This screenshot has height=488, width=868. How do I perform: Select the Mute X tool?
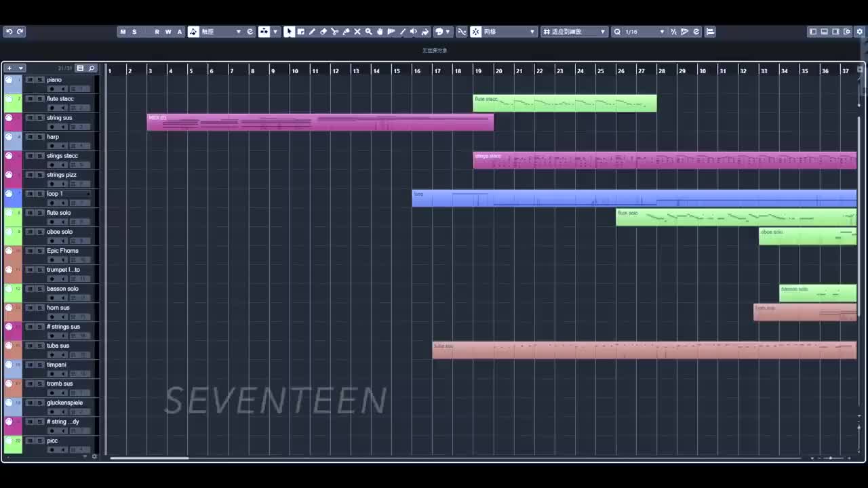click(x=357, y=31)
